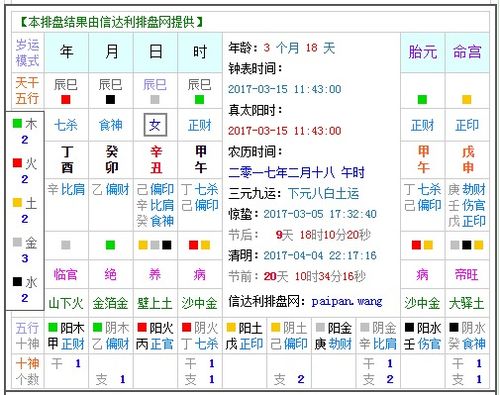Viewport: 500px width, 395px height.
Task: Click the green swatch beside 阳木
Action: click(53, 327)
